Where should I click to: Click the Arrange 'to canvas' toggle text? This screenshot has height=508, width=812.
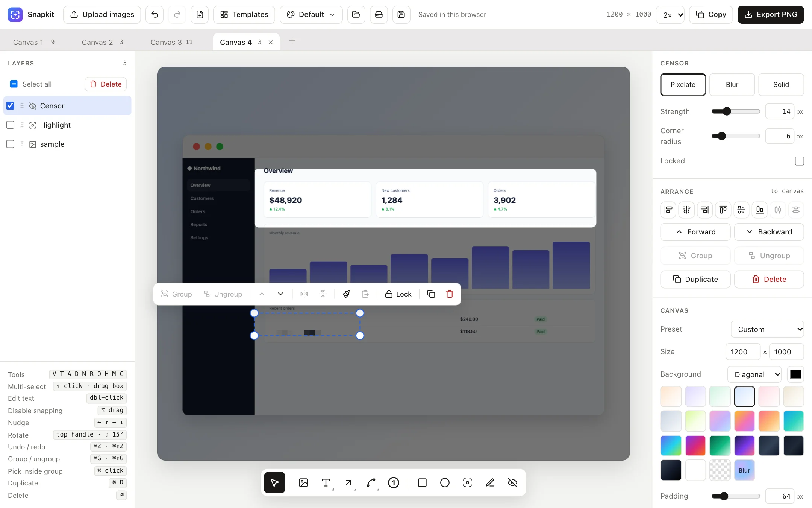click(787, 191)
